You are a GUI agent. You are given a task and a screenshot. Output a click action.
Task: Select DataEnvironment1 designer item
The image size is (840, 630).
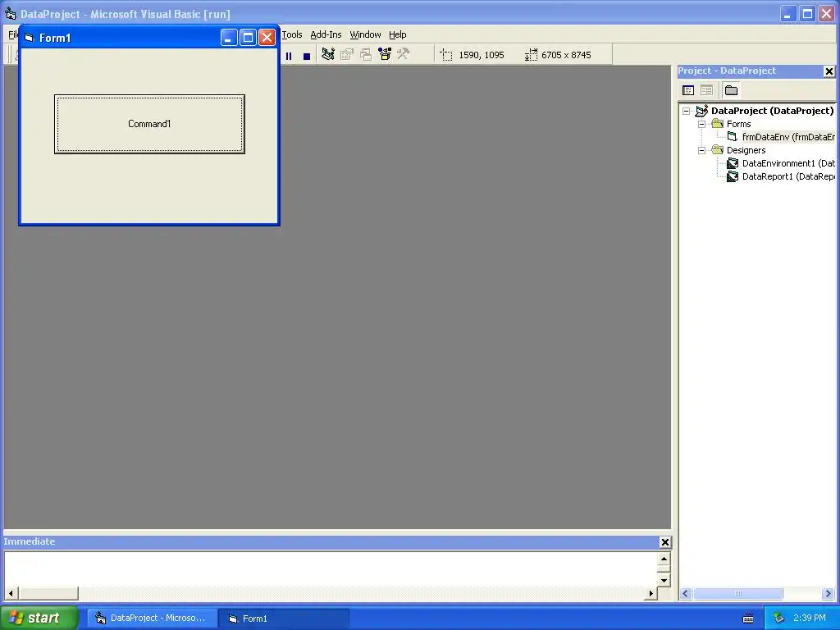[788, 163]
